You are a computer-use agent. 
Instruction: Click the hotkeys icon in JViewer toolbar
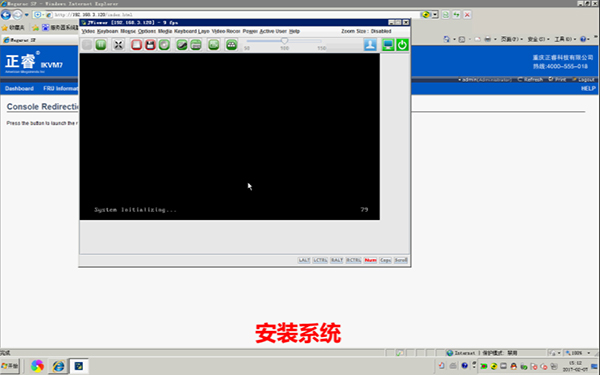(x=232, y=45)
